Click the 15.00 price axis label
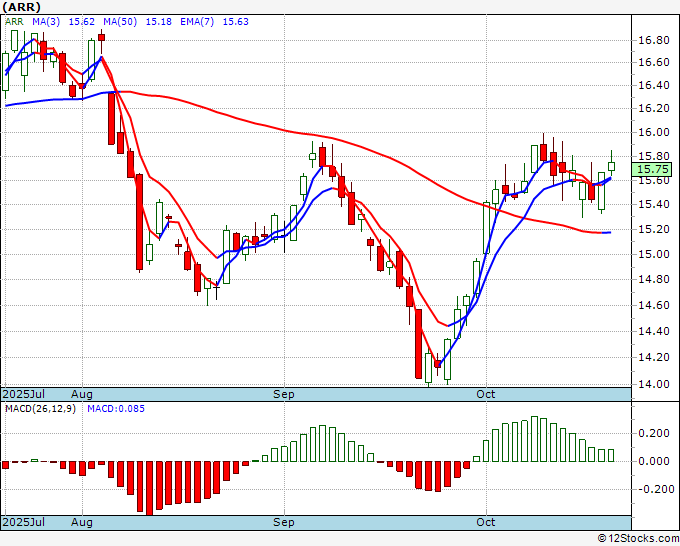Image resolution: width=680 pixels, height=546 pixels. point(654,255)
